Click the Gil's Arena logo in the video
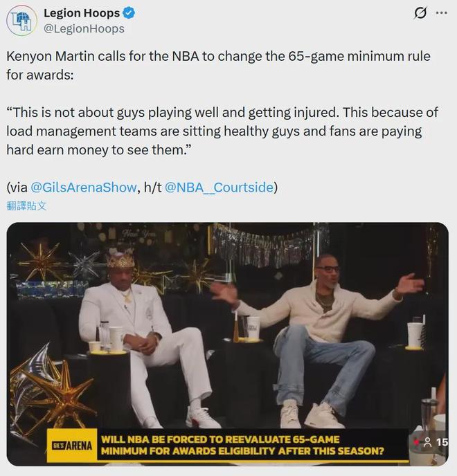 [x=72, y=446]
